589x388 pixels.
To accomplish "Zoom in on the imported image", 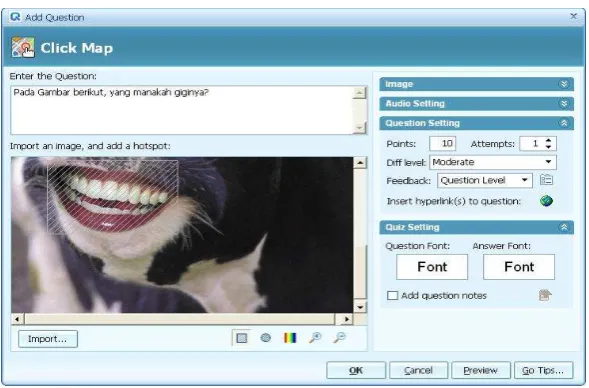I will [315, 337].
